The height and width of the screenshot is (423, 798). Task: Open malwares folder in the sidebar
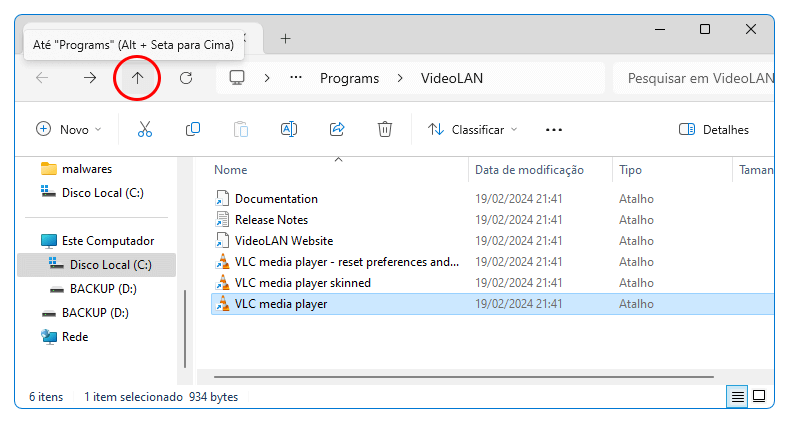click(x=87, y=169)
